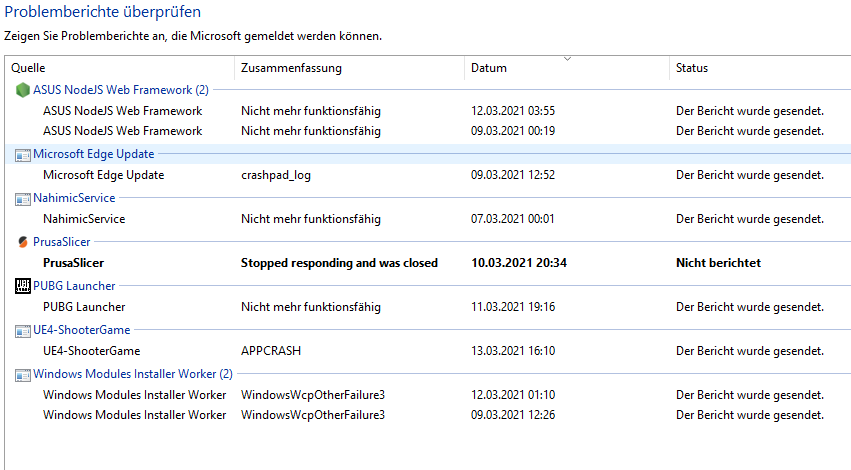This screenshot has width=851, height=470.
Task: Collapse the PrusaSlicer group header
Action: pyautogui.click(x=61, y=242)
